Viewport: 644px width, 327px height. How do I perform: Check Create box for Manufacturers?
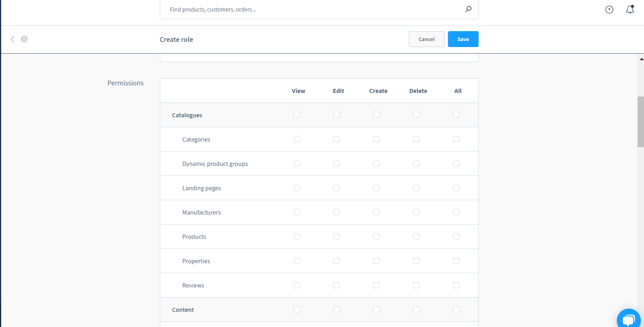377,212
